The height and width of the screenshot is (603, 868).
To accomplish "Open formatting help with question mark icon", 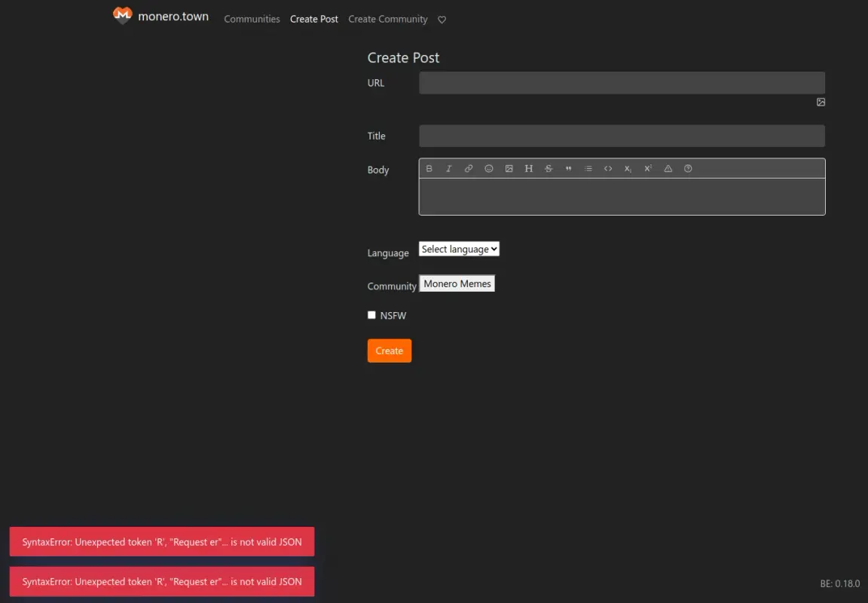I will 688,168.
